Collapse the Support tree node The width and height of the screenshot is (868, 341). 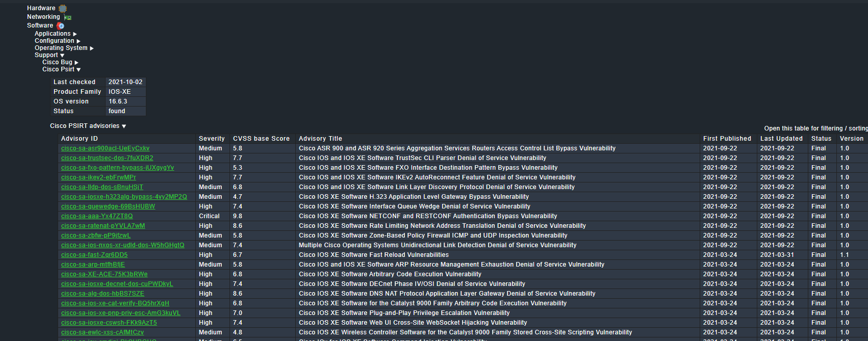(x=62, y=56)
